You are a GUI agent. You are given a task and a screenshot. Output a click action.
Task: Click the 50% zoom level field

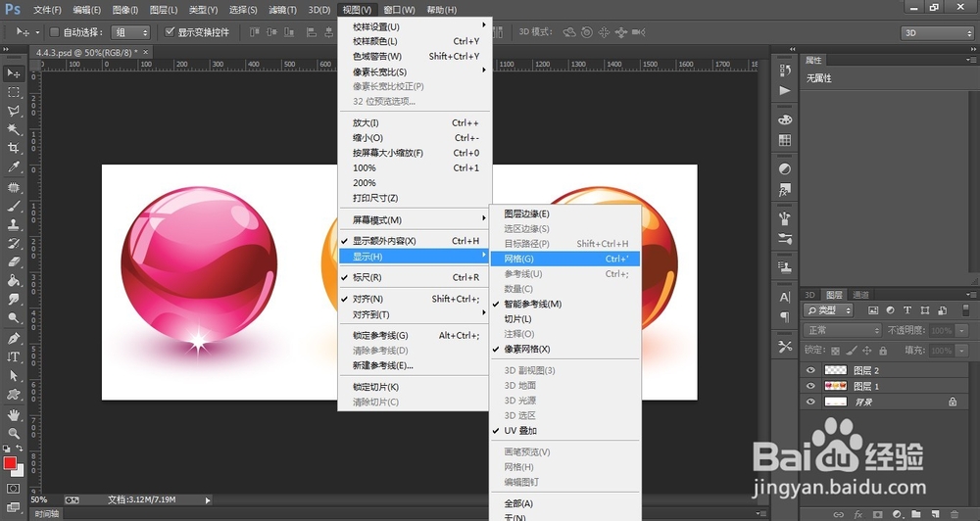tap(39, 499)
